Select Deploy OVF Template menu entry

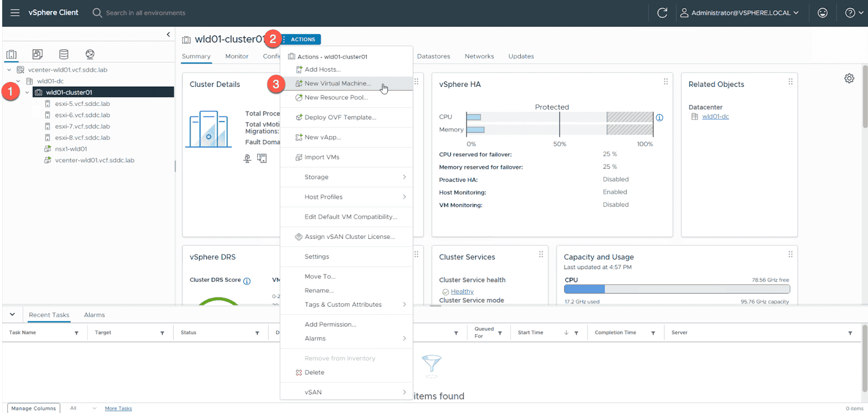pos(340,118)
